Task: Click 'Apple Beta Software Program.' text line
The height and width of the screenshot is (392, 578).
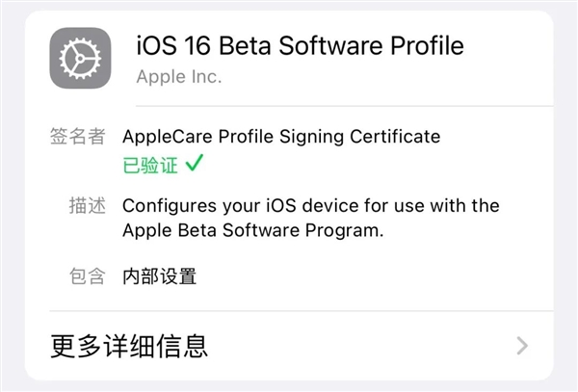Action: click(253, 231)
